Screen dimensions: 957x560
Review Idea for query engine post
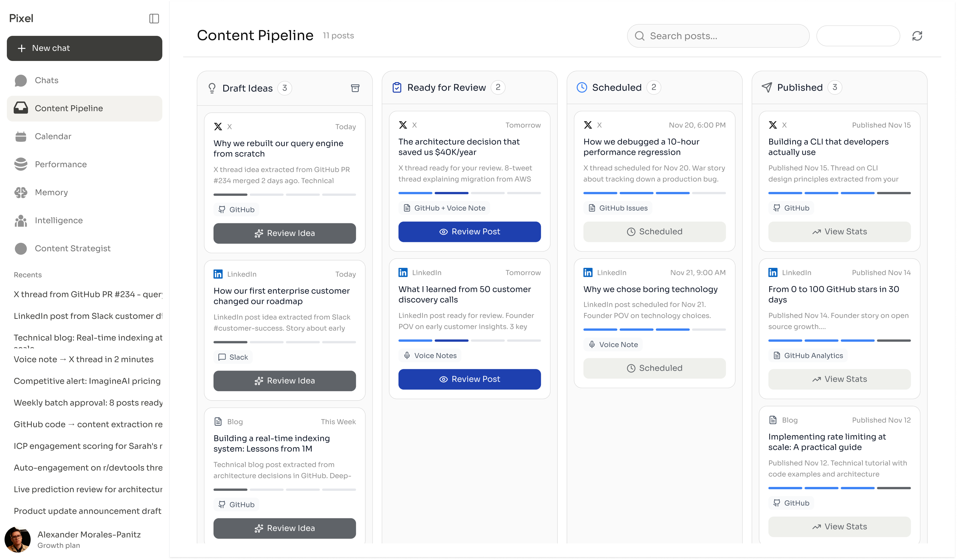click(x=285, y=233)
